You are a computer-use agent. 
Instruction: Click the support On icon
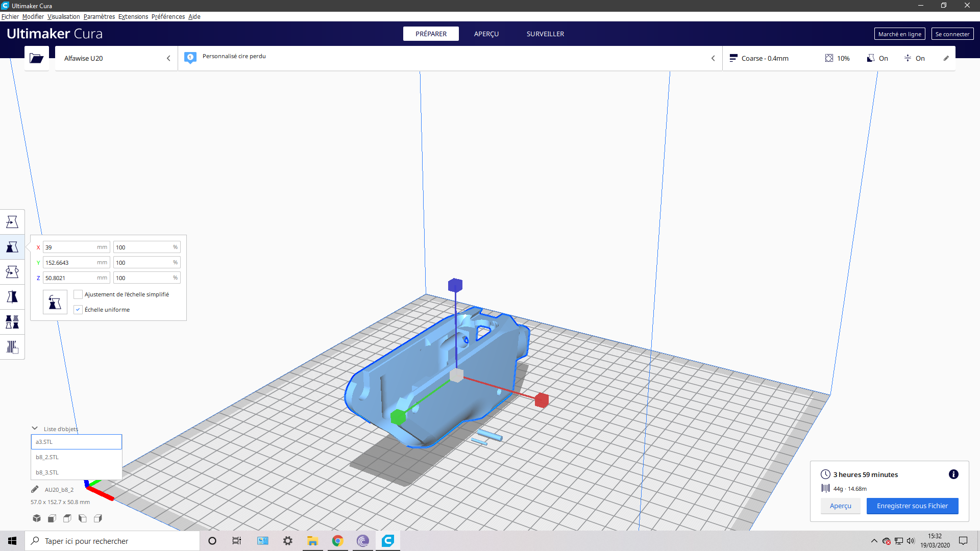click(x=871, y=58)
